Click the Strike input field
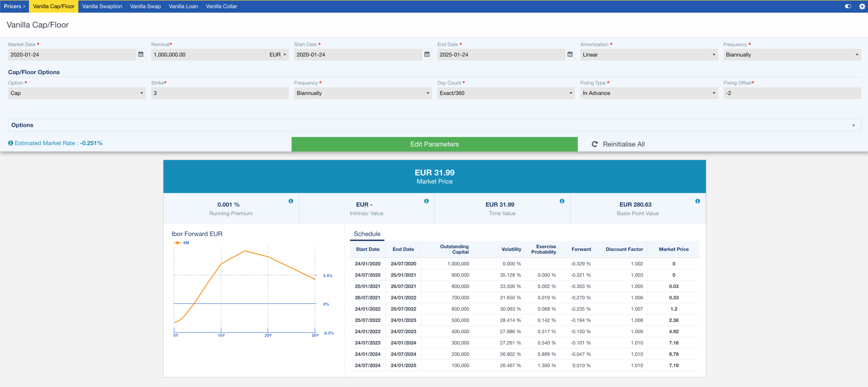 [x=219, y=93]
